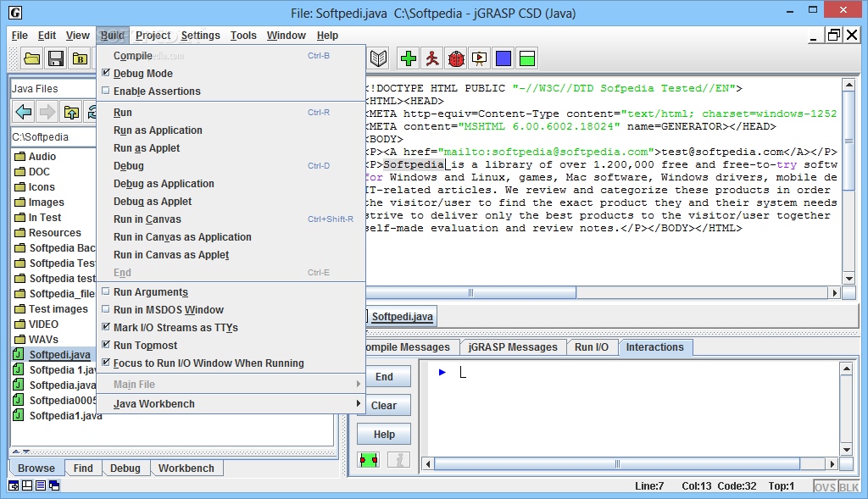Image resolution: width=868 pixels, height=499 pixels.
Task: Open the Java Files filter dropdown
Action: click(x=53, y=88)
